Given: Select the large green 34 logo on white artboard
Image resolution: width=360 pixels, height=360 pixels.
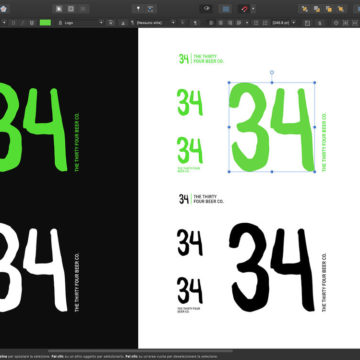Looking at the screenshot, I should pyautogui.click(x=272, y=127).
